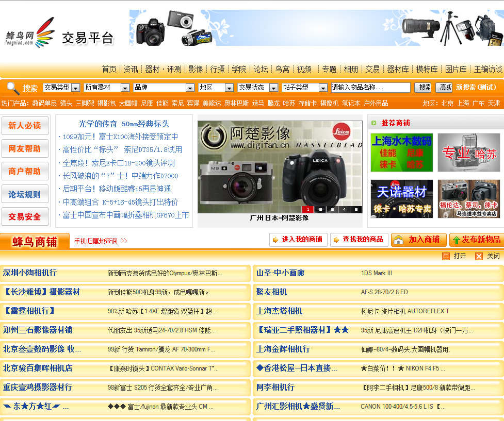Open shop 郑州三石影像器材铺

pos(38,330)
